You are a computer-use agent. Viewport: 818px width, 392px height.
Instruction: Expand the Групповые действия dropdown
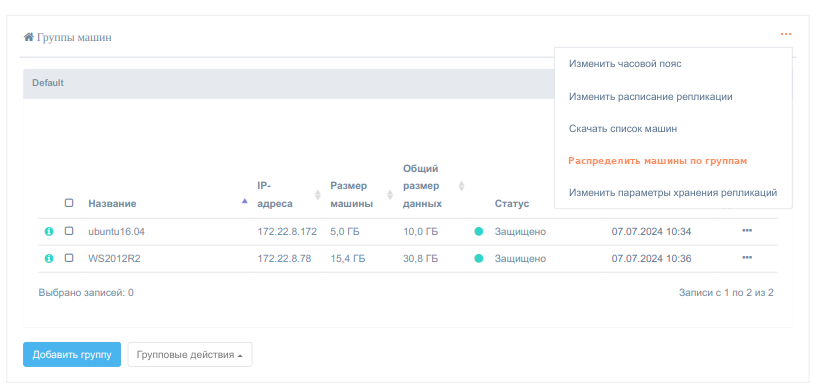coord(190,355)
